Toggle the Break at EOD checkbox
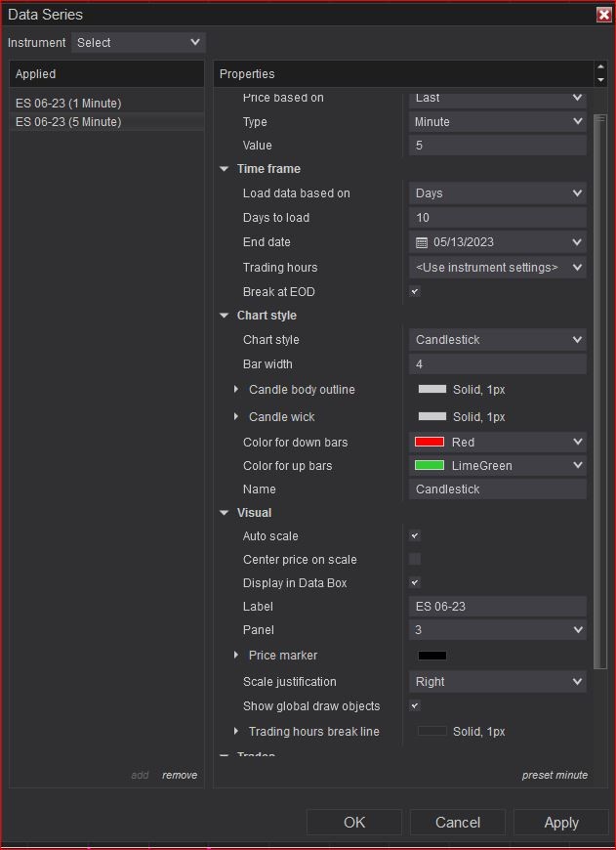This screenshot has width=616, height=850. (415, 292)
